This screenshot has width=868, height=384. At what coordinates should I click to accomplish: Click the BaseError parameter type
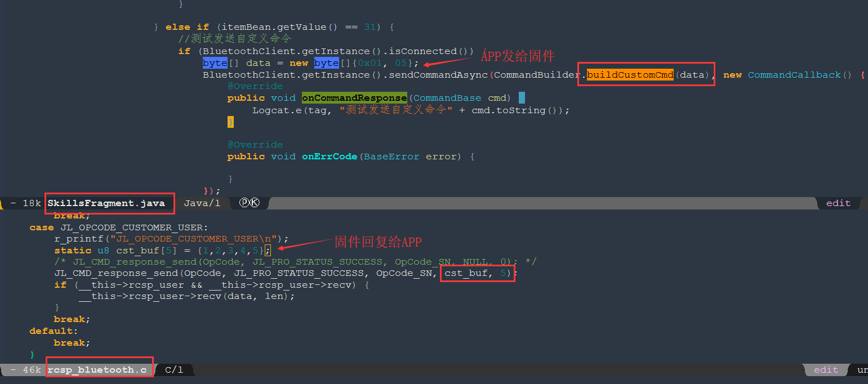pyautogui.click(x=391, y=157)
